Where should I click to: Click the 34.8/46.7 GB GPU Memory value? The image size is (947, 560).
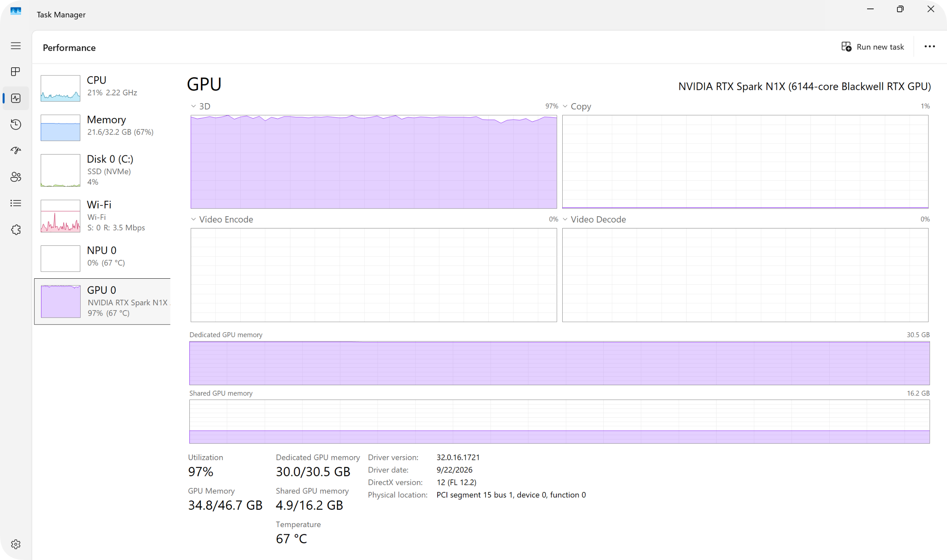[x=225, y=505]
